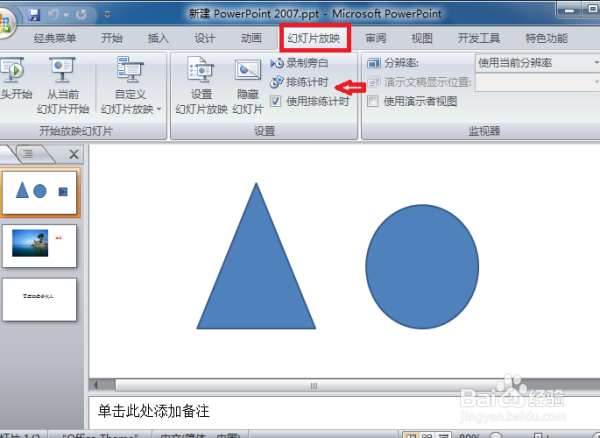Click the Save icon in quick access toolbar
Image resolution: width=600 pixels, height=438 pixels.
coord(34,15)
